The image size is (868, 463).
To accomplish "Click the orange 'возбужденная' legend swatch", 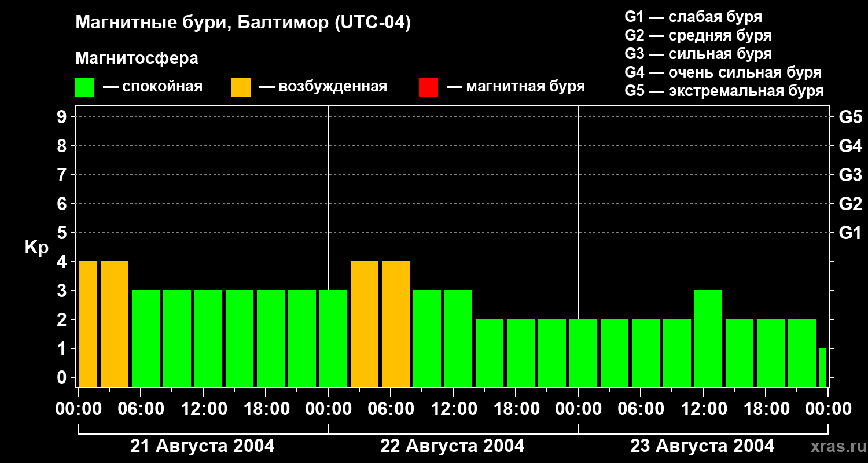I will (x=241, y=87).
